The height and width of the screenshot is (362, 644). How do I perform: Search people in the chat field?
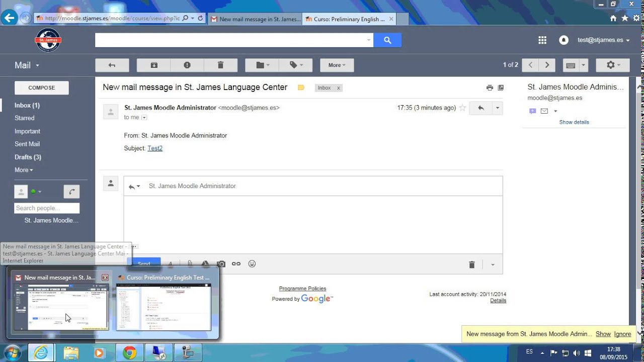(x=47, y=208)
